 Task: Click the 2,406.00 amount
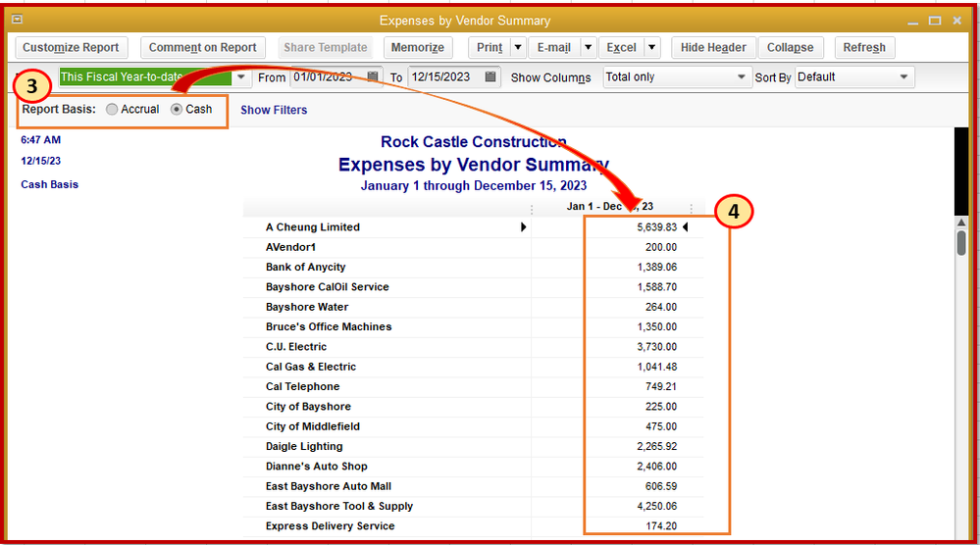(657, 467)
